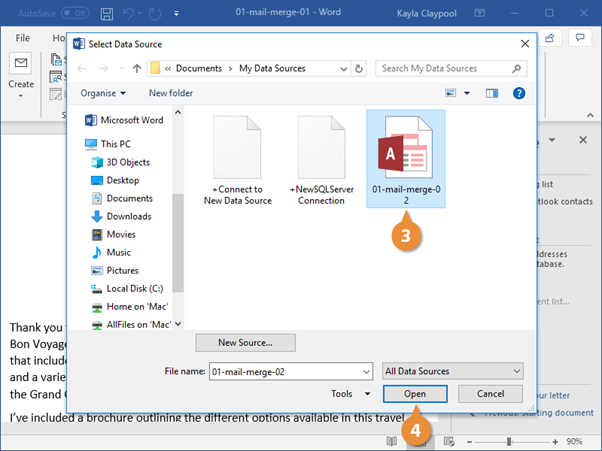This screenshot has height=451, width=602.
Task: Open the Organise menu
Action: point(103,93)
